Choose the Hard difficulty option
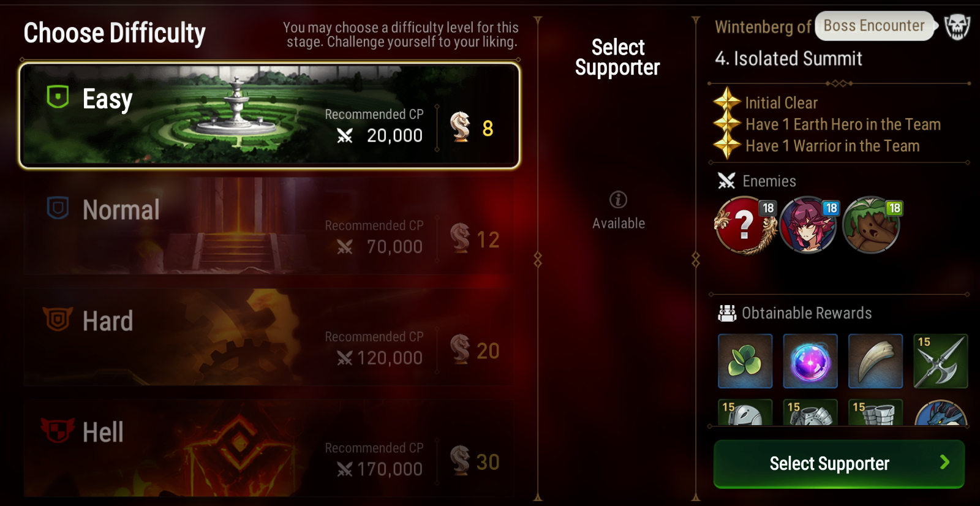The width and height of the screenshot is (980, 506). point(269,337)
